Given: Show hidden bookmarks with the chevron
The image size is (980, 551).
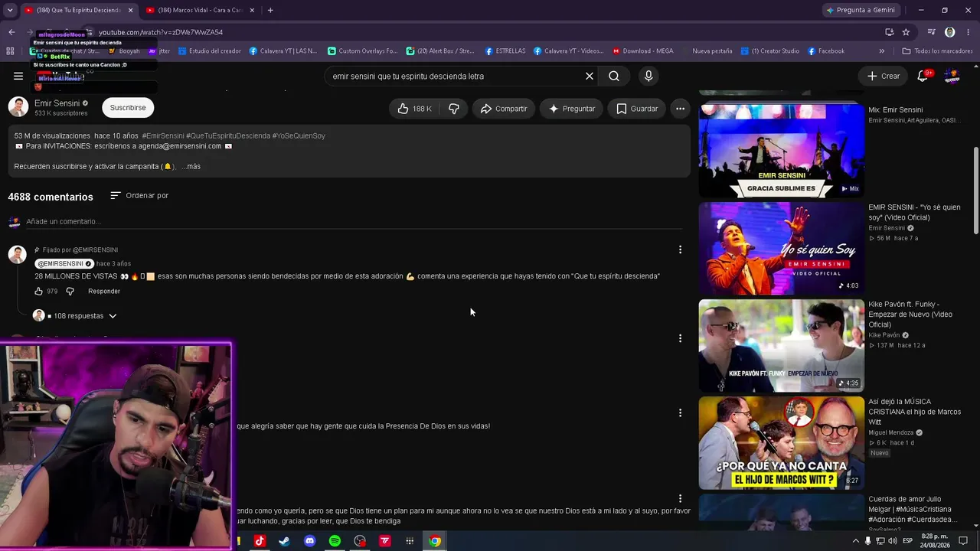Looking at the screenshot, I should point(881,51).
